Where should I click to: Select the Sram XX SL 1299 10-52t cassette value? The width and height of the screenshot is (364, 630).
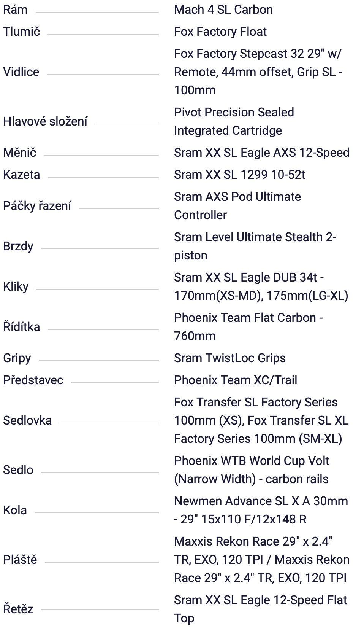[x=239, y=175]
